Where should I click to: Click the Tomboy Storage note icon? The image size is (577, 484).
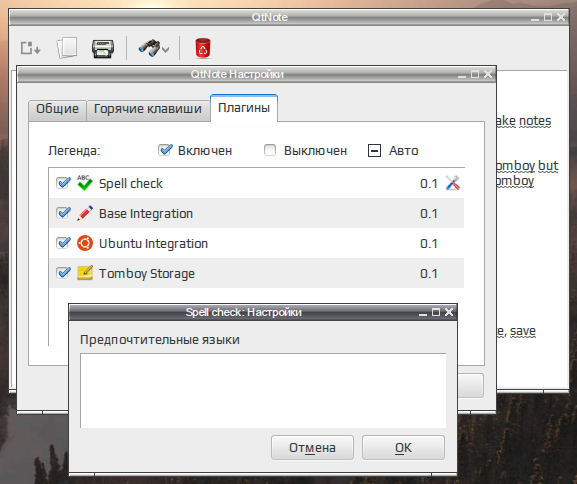85,273
